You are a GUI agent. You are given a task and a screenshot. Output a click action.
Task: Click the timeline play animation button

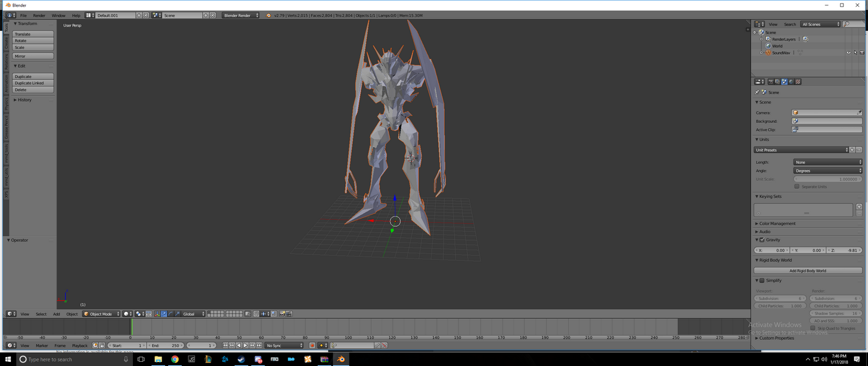pyautogui.click(x=245, y=345)
